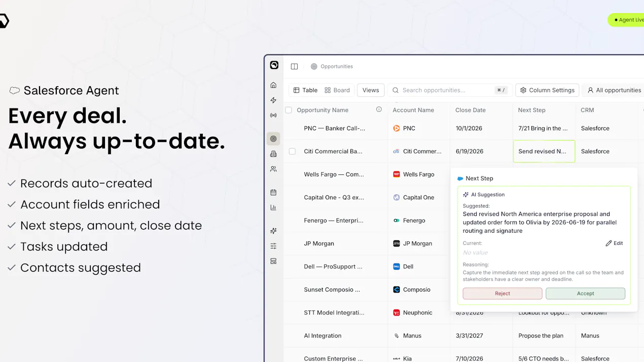Viewport: 644px width, 362px height.
Task: Click the PNC account logo
Action: click(x=397, y=128)
